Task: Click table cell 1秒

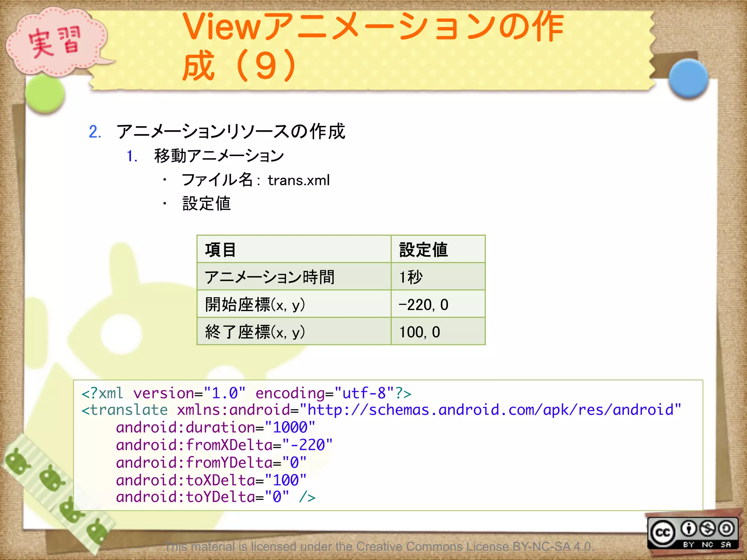Action: (438, 277)
